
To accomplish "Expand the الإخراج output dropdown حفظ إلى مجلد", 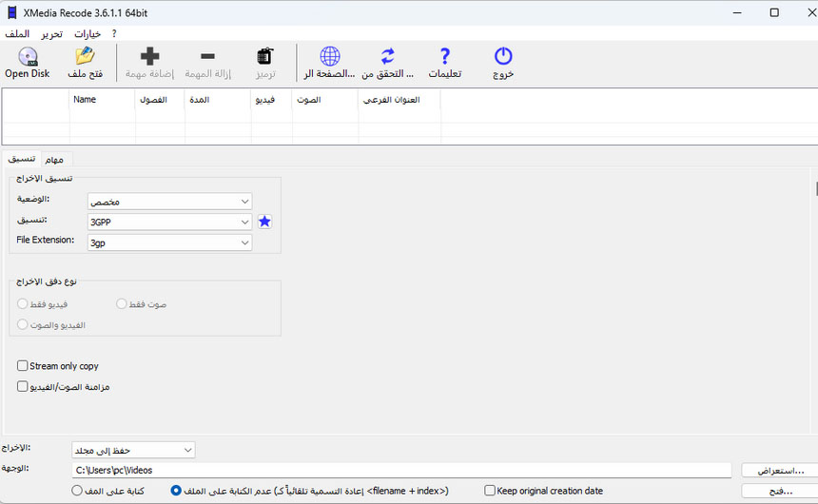I will pos(133,450).
